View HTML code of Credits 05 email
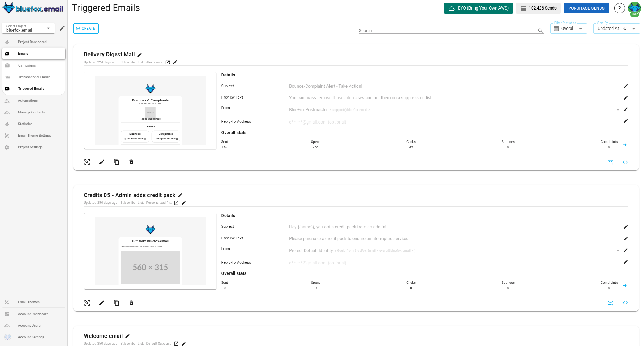This screenshot has width=644, height=346. pyautogui.click(x=626, y=303)
